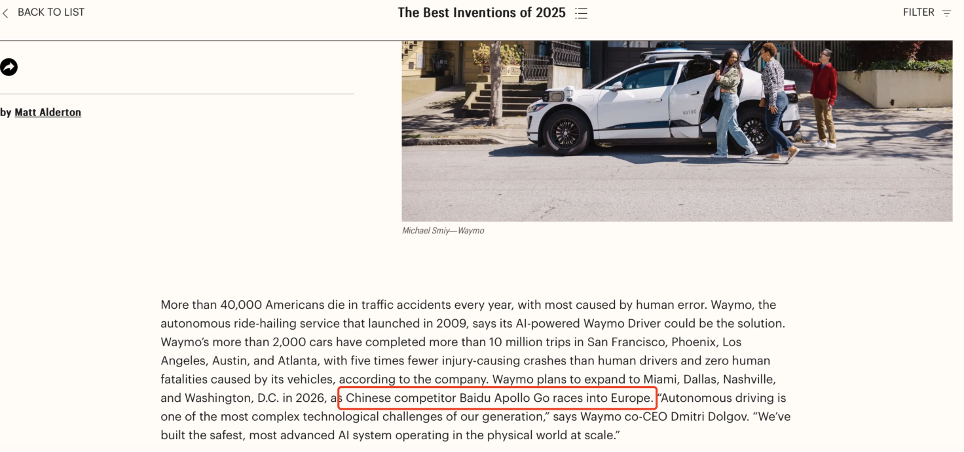
Task: Click the word "by" before the author name
Action: point(6,113)
